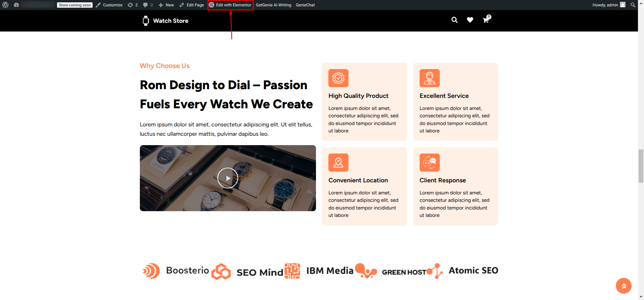This screenshot has height=300, width=644.
Task: View pending updates count
Action: pos(133,5)
